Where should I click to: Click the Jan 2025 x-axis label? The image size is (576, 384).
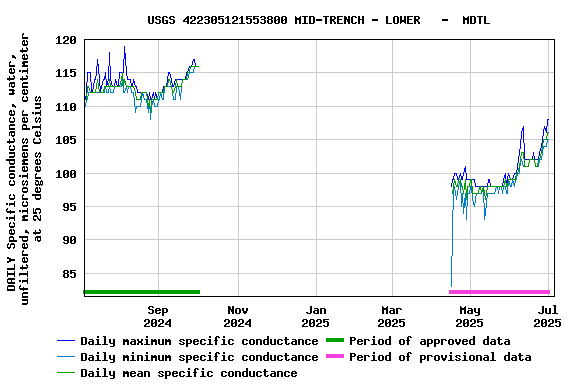click(316, 317)
